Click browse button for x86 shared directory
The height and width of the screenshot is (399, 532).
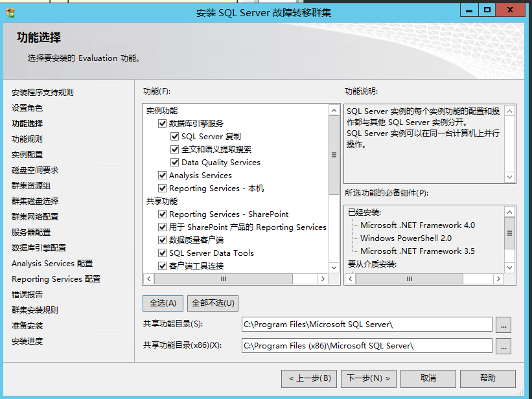tap(503, 346)
